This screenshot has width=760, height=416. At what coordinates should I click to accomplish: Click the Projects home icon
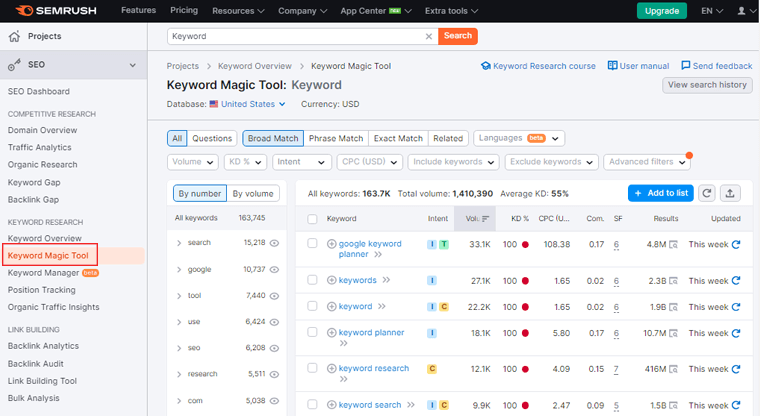click(15, 36)
